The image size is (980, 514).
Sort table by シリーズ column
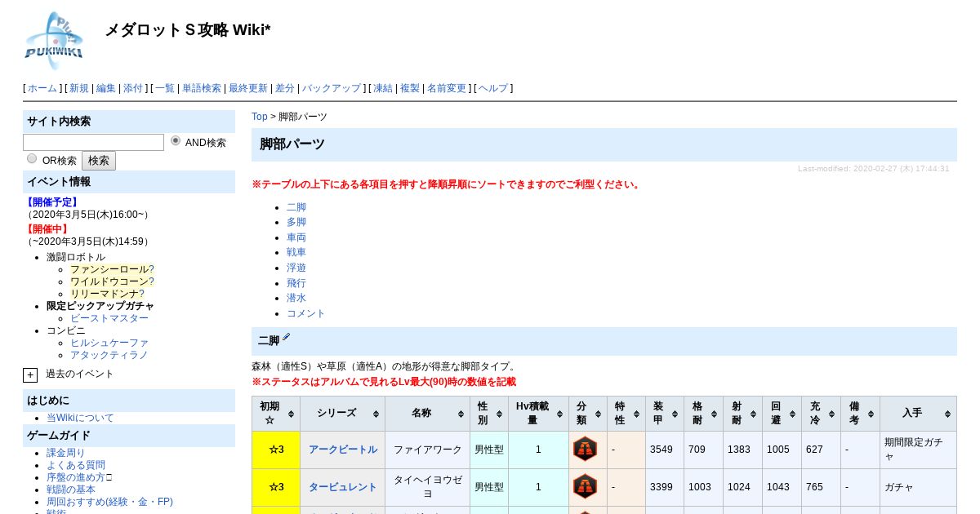(342, 414)
